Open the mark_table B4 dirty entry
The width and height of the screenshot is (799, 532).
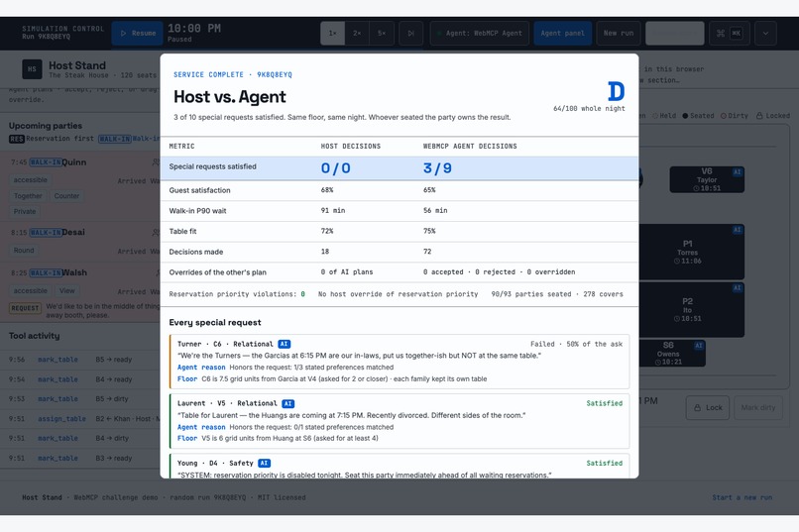(x=80, y=438)
